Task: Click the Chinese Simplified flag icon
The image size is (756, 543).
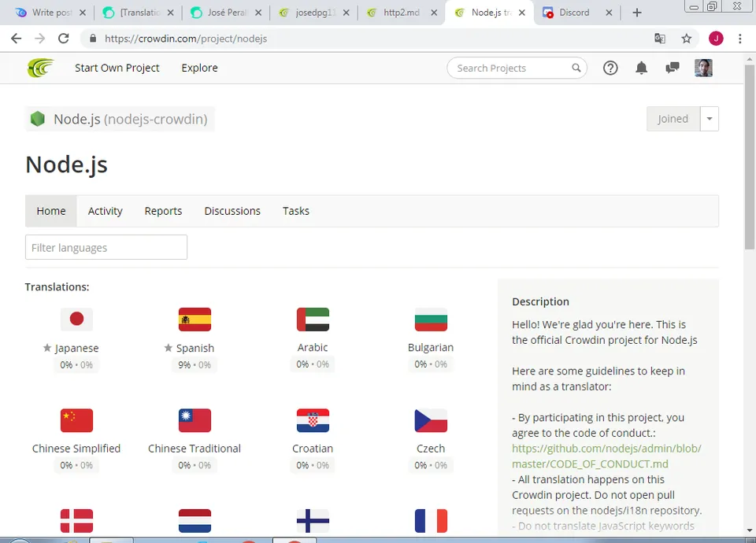Action: tap(76, 420)
